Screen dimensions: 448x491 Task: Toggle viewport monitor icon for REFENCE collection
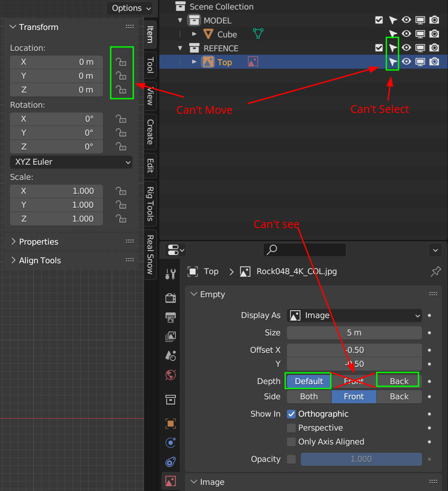pos(420,48)
